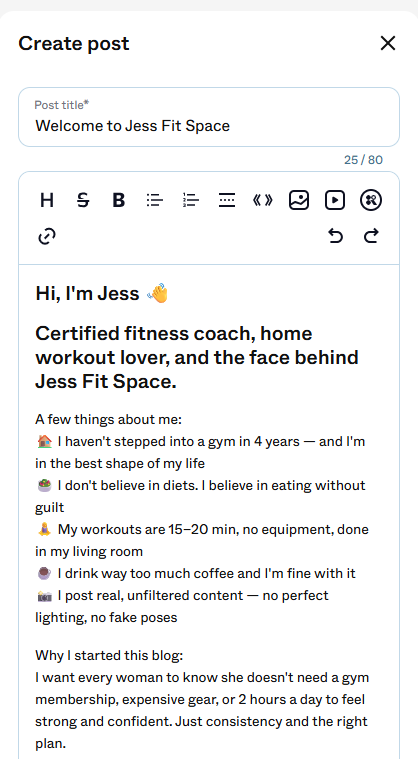Toggle strikethrough formatting in toolbar
This screenshot has width=418, height=759.
pos(83,200)
